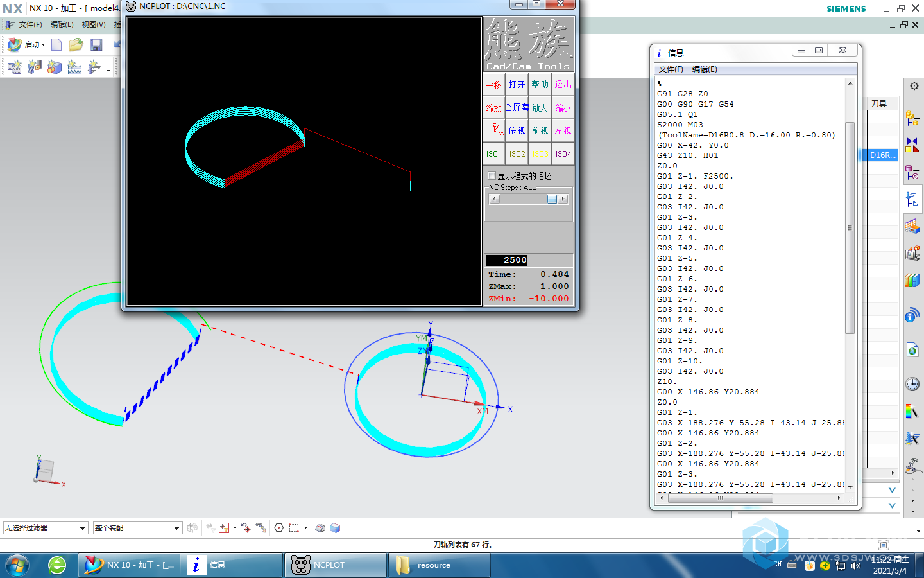Click 打开 open button in NCPLOT
Image resolution: width=924 pixels, height=578 pixels.
[x=517, y=84]
